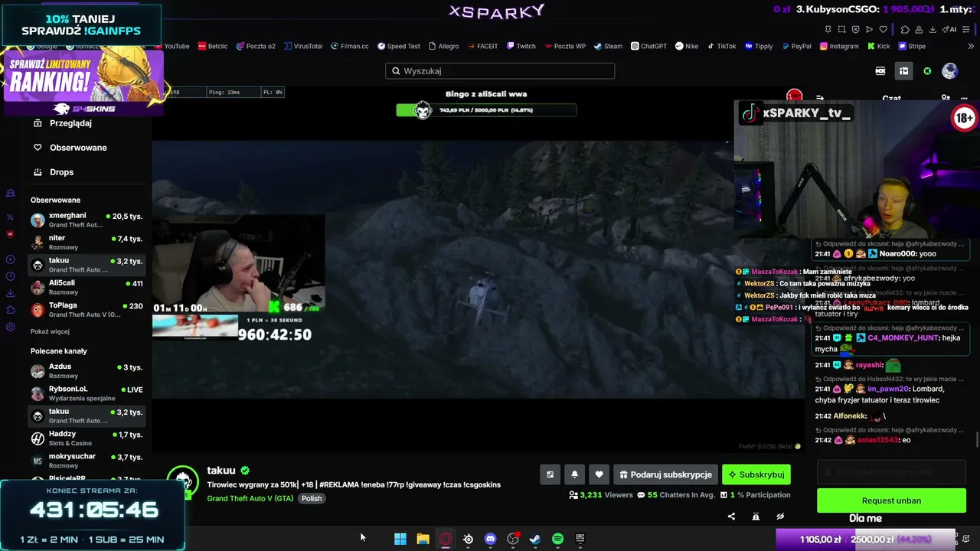Click the chat scrollbar
Screen dimensions: 980x551
tap(976, 440)
